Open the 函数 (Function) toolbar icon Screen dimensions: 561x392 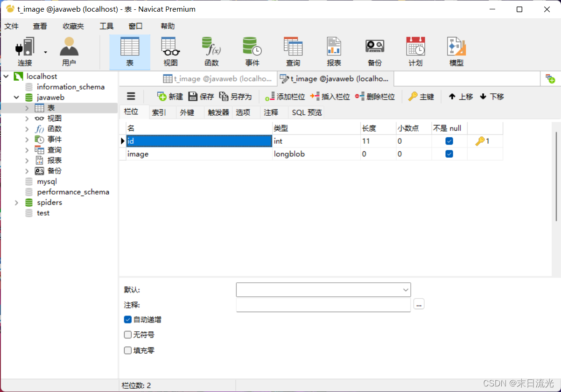click(211, 52)
